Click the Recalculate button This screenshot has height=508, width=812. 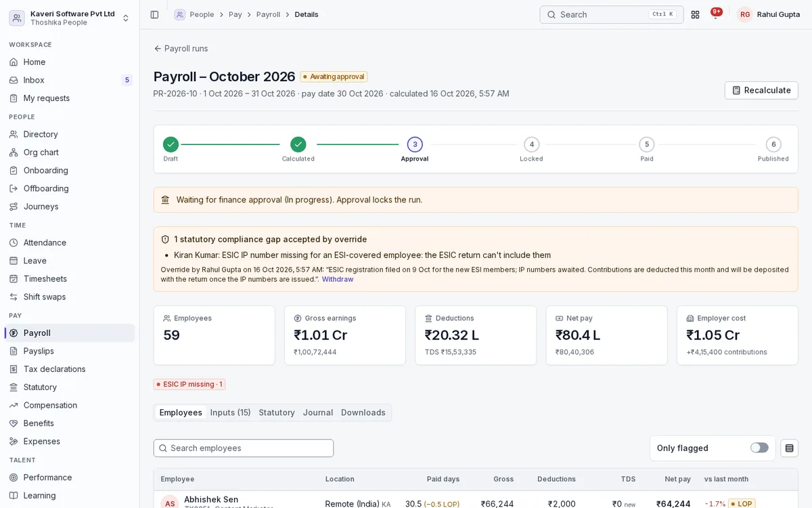(x=761, y=90)
